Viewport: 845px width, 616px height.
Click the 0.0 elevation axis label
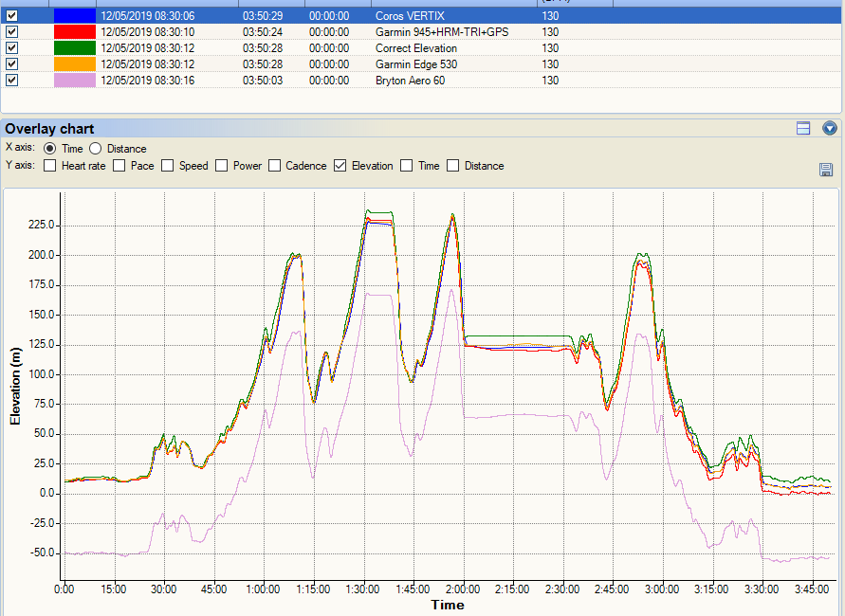pos(47,493)
